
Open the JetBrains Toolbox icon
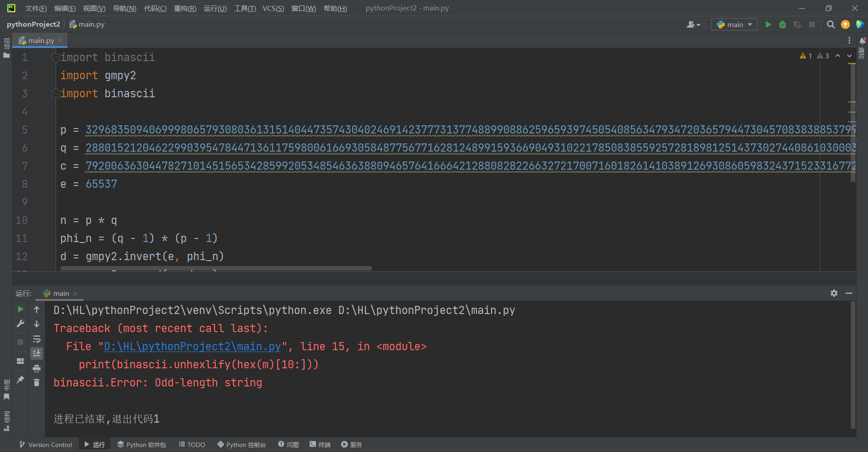(860, 24)
